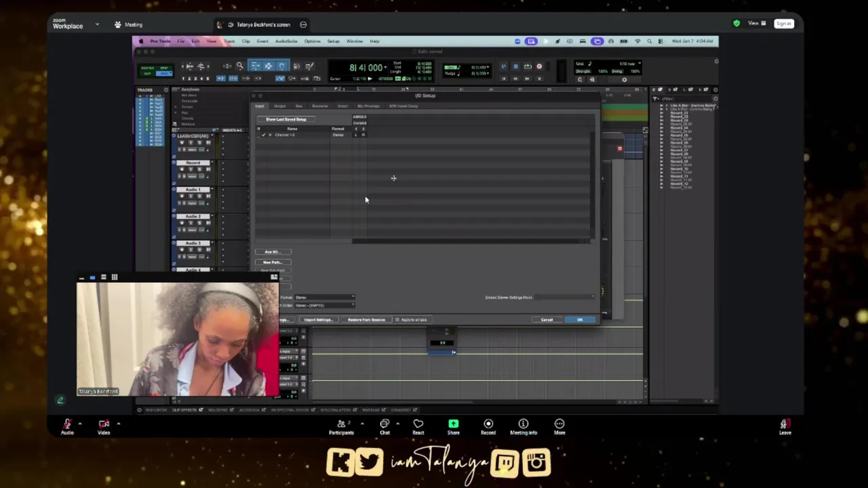The image size is (868, 488).
Task: Select the Grabber hand tool in Pro Tools
Action: tap(282, 66)
